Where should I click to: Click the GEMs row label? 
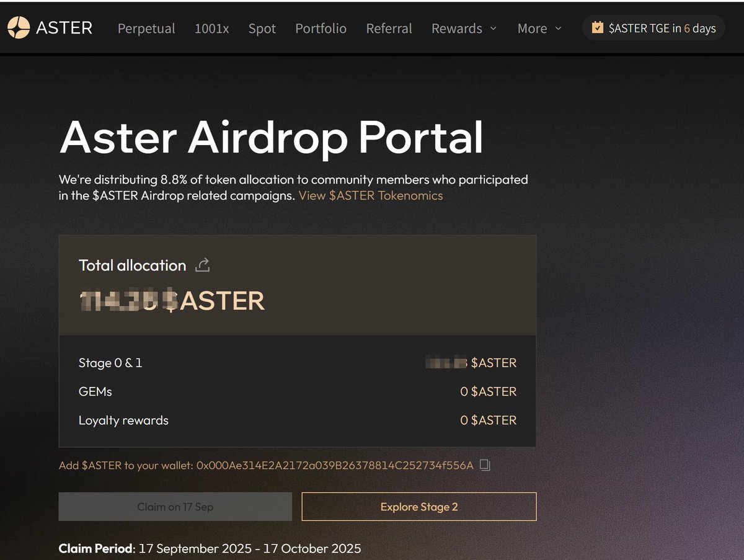coord(95,391)
